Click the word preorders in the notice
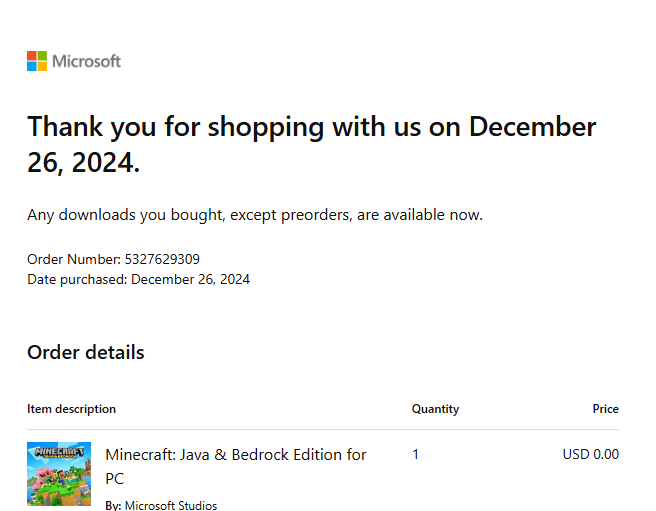656x511 pixels. (316, 215)
